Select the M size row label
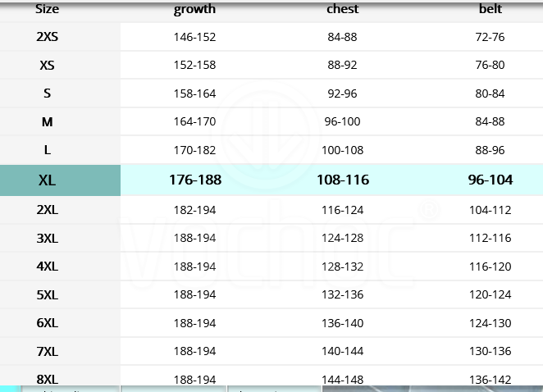Screen dimensions: 543x392 47,122
